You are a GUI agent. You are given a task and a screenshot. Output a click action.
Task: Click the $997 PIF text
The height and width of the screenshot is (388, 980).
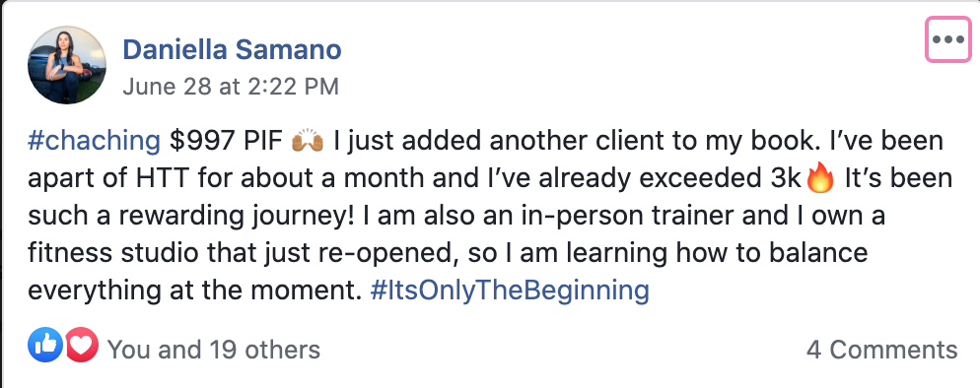(227, 142)
